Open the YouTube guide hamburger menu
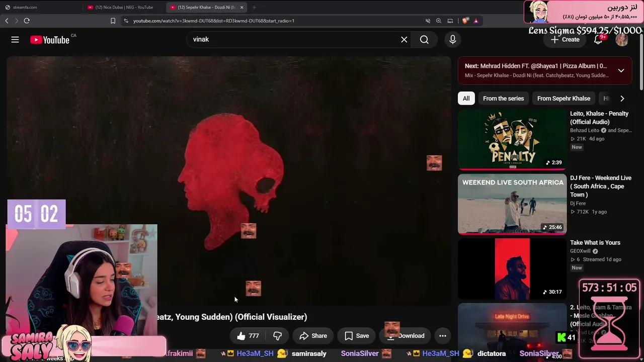 [x=15, y=40]
